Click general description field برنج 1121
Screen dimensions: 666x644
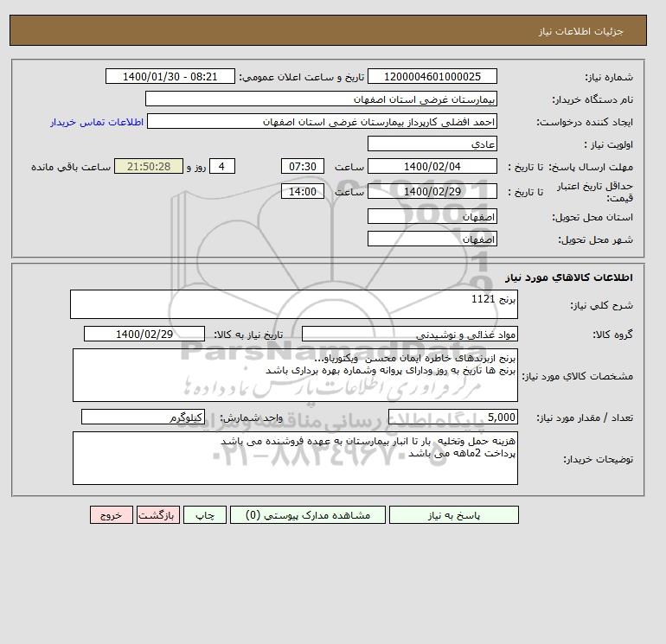point(294,304)
